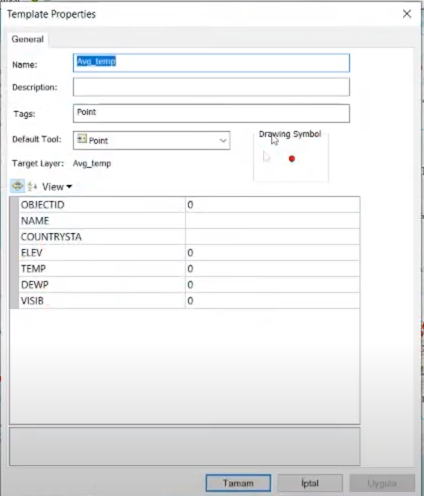Viewport: 424px width, 496px height.
Task: Click the TEMP value cell
Action: point(272,269)
